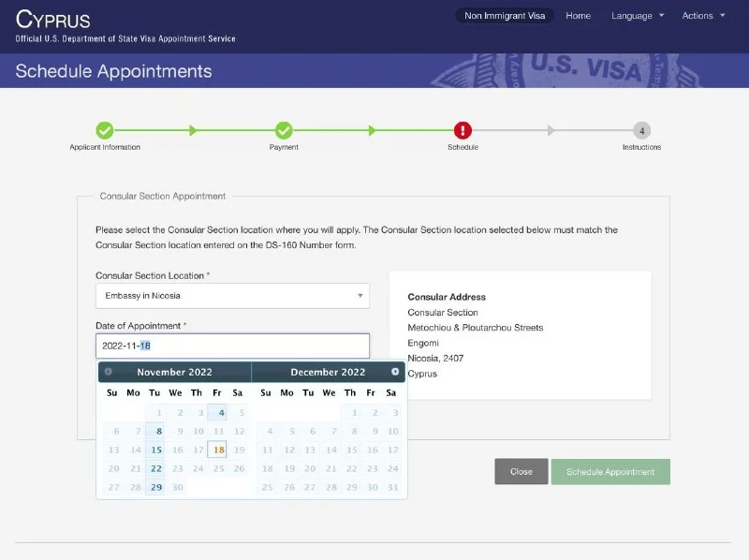Select November 22 in the calendar

tap(155, 468)
